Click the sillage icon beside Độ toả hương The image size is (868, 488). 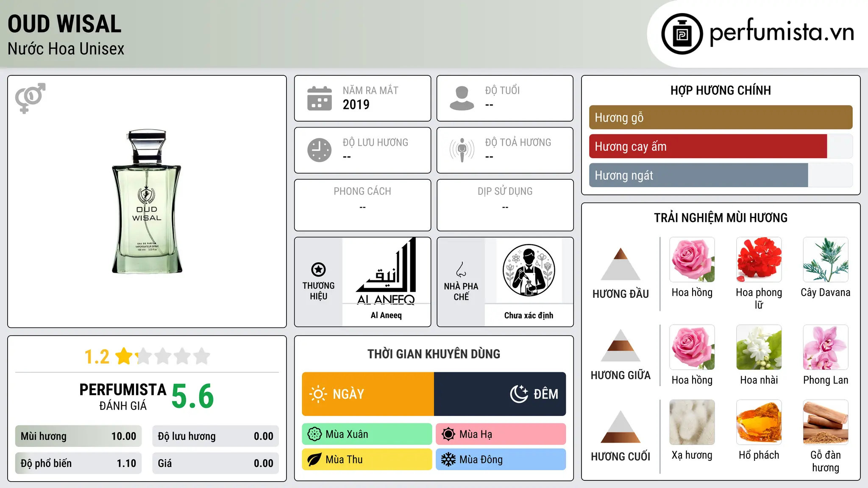462,150
